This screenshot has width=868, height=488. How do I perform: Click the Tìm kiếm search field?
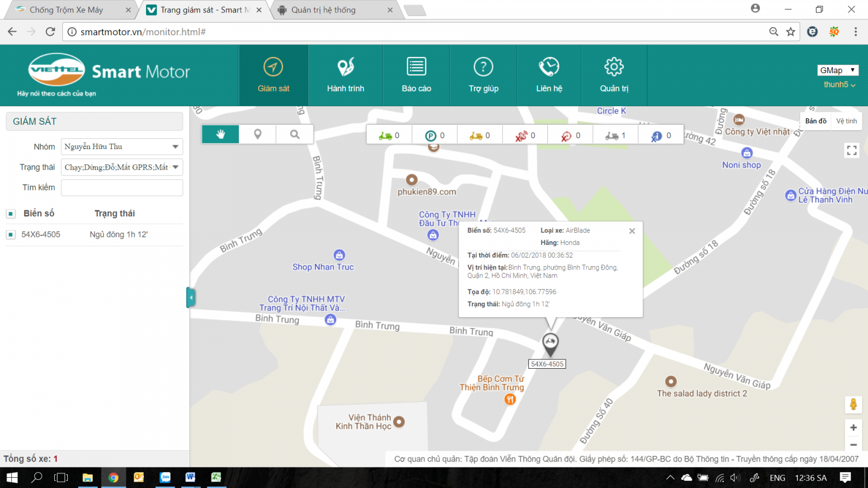[x=122, y=188]
